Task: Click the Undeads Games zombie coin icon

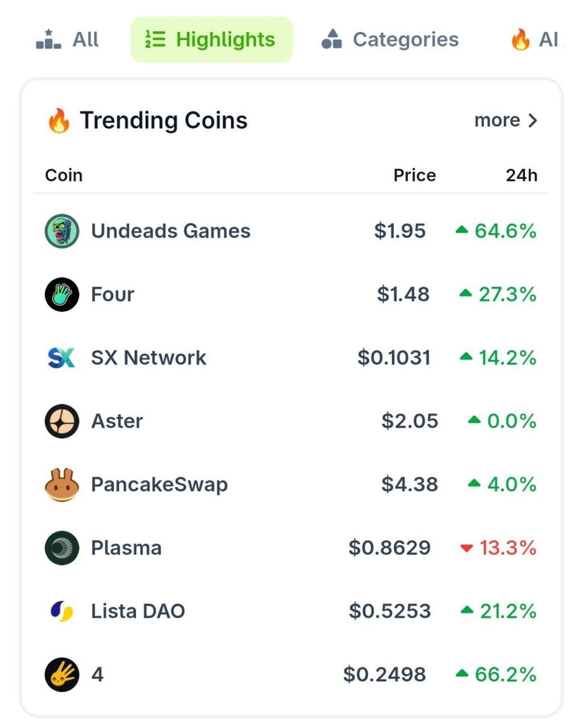Action: 61,231
